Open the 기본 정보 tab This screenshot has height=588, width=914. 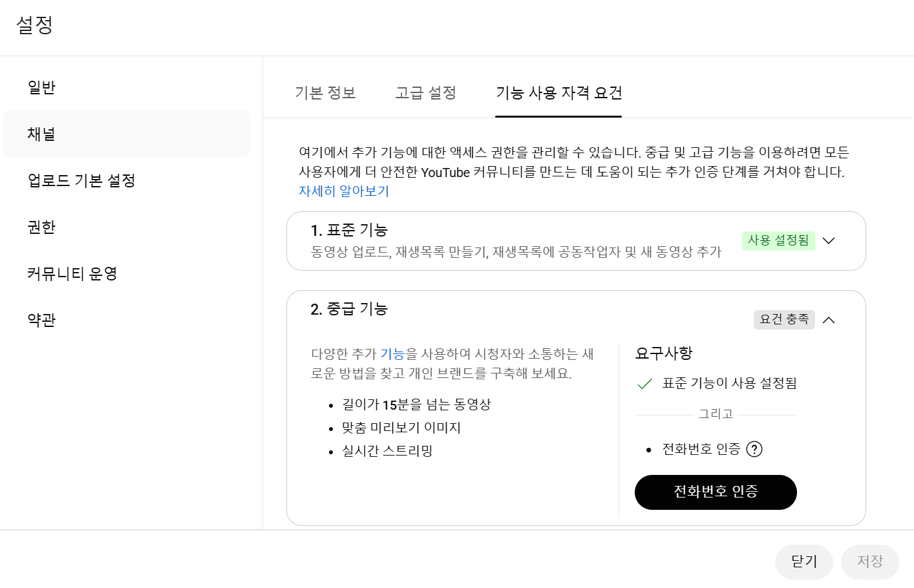click(x=325, y=93)
